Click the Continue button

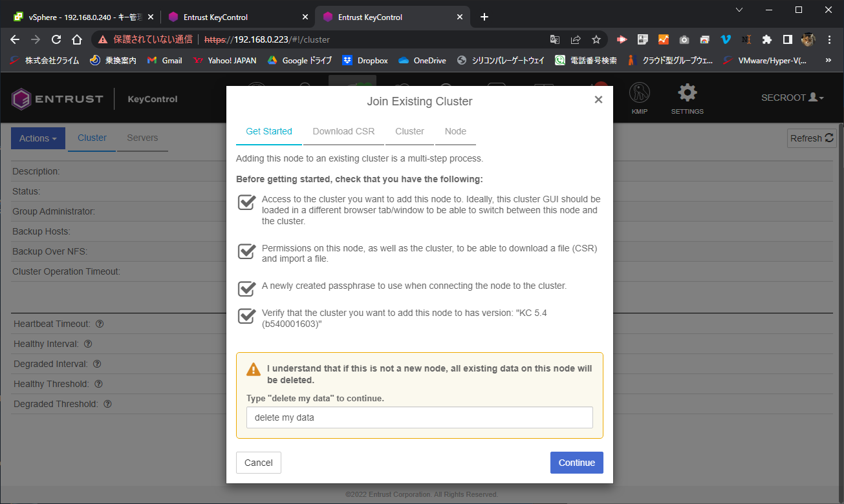click(577, 463)
